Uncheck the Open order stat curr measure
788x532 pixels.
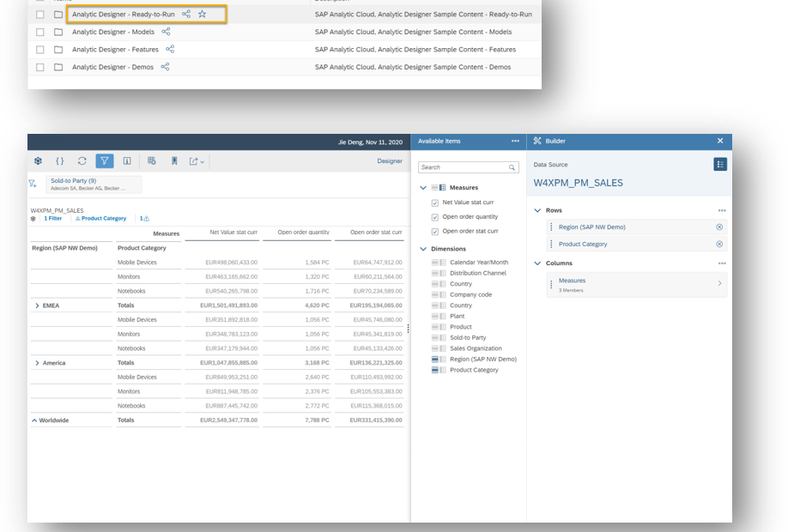(x=434, y=232)
